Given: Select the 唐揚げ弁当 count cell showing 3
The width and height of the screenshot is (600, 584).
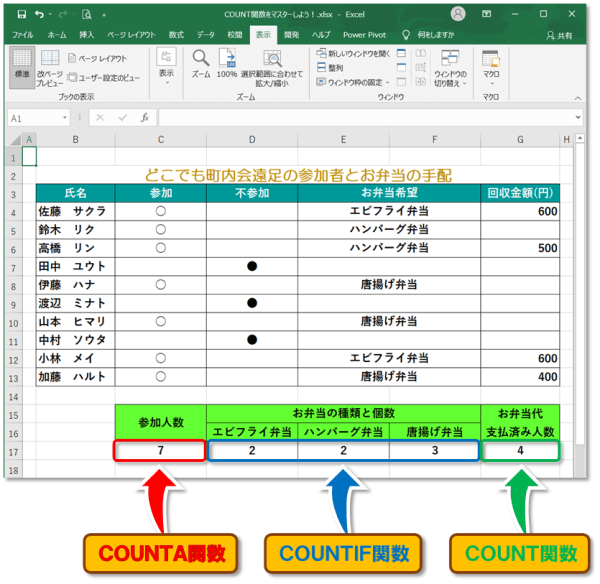Looking at the screenshot, I should 435,450.
